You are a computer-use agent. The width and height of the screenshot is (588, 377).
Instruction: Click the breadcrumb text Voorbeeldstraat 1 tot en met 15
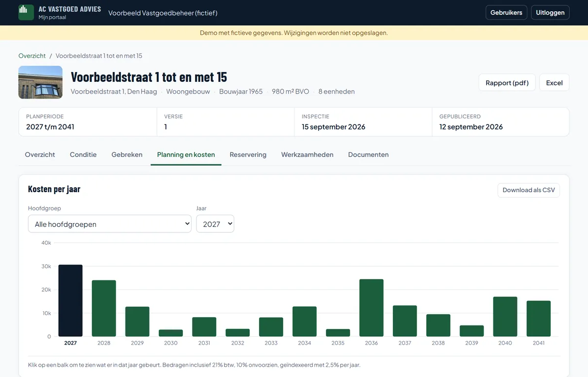(99, 56)
